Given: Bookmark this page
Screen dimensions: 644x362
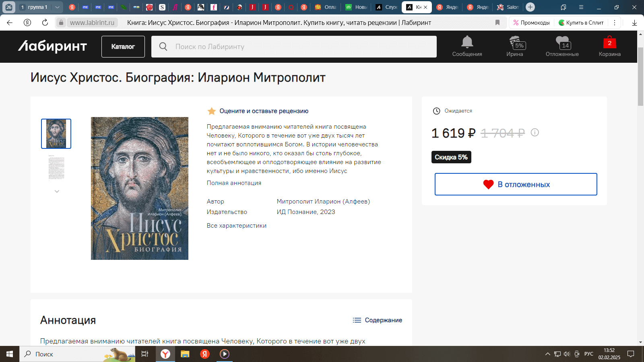Looking at the screenshot, I should (497, 23).
